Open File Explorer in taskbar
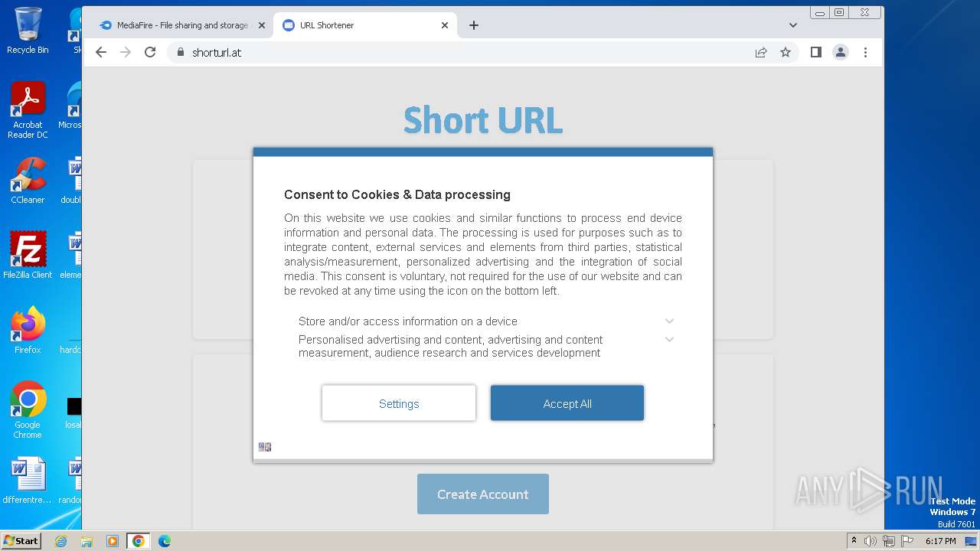The width and height of the screenshot is (980, 551). coord(87,541)
